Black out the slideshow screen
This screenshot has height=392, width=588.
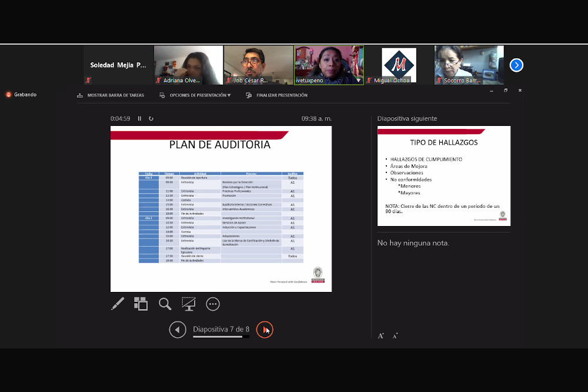point(189,304)
